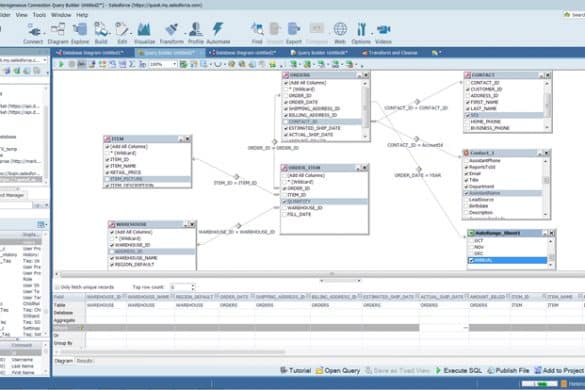The width and height of the screenshot is (585, 390).
Task: Run the query with green play icon
Action: pyautogui.click(x=61, y=64)
